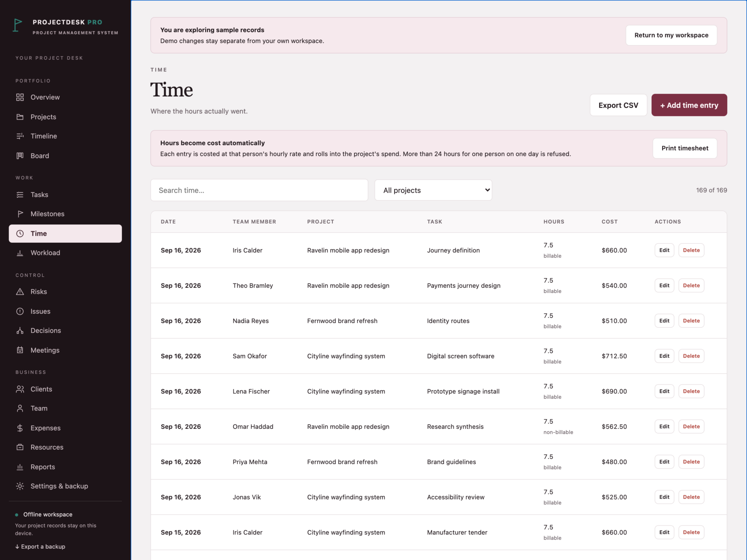Image resolution: width=747 pixels, height=560 pixels.
Task: Click the Meetings calendar icon
Action: click(20, 350)
